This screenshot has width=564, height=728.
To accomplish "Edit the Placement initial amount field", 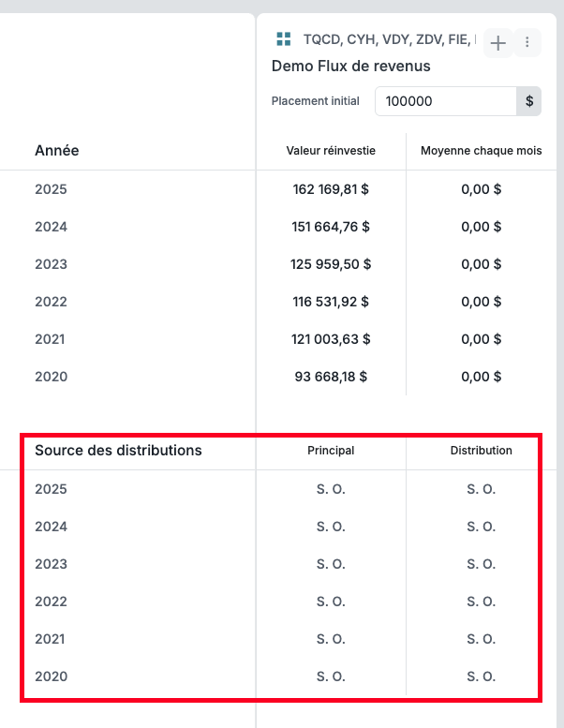I will point(446,101).
